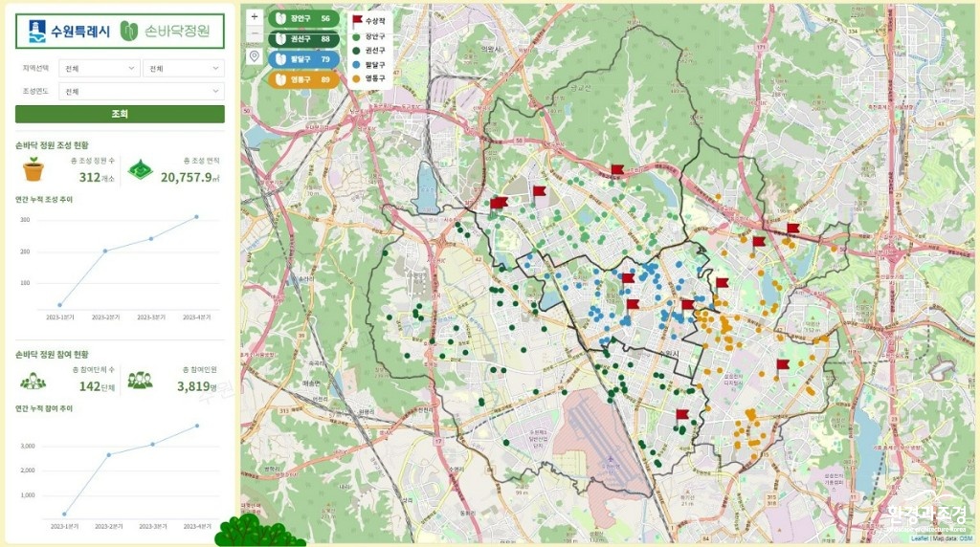Viewport: 980px width, 547px height.
Task: Open the OSM map data link
Action: (x=967, y=538)
